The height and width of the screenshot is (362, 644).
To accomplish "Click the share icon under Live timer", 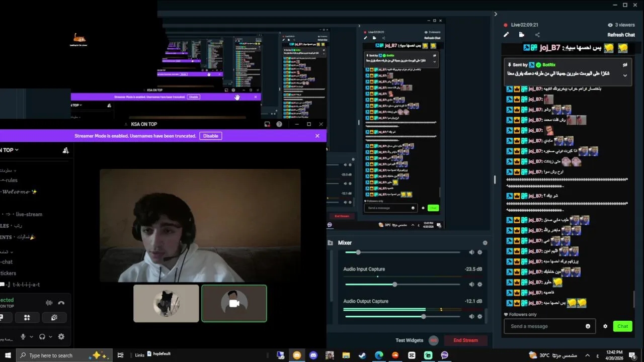I will coord(537,35).
